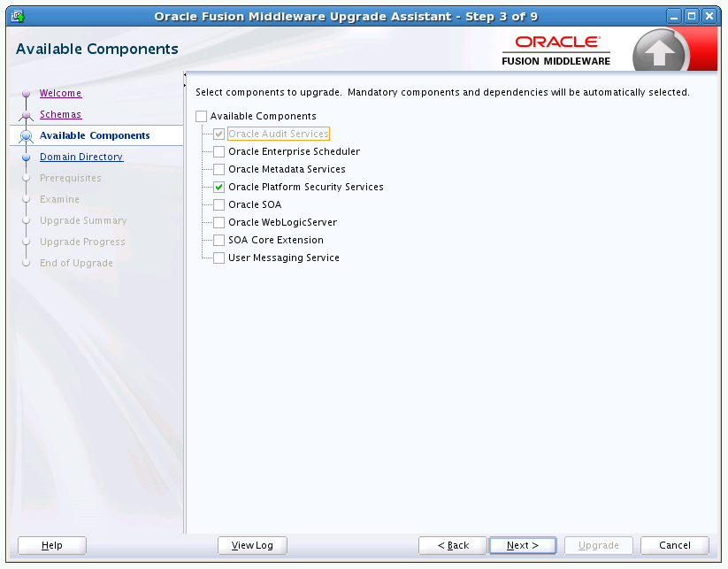
Task: Enable the Oracle WebLogicServer checkbox
Action: point(218,222)
